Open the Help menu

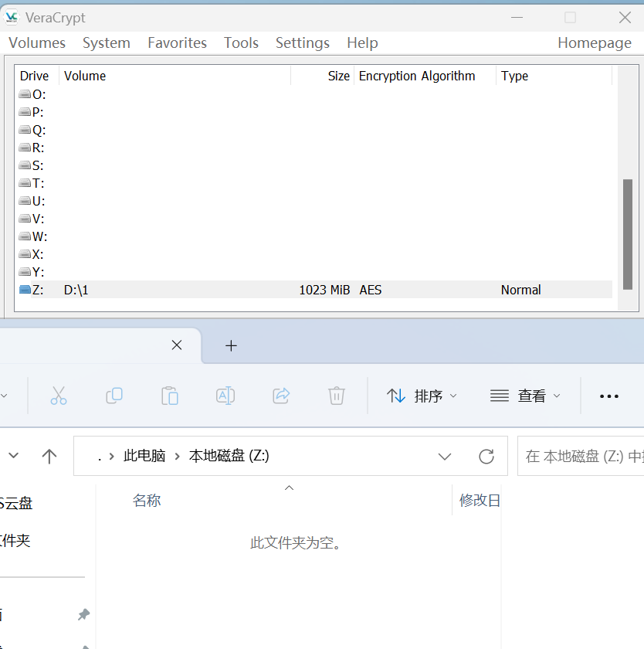pyautogui.click(x=362, y=43)
